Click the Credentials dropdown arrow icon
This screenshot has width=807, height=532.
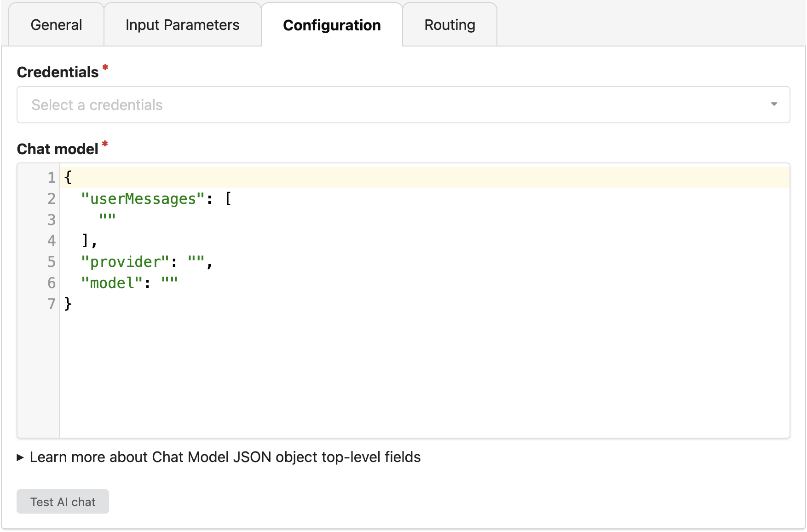pos(774,104)
